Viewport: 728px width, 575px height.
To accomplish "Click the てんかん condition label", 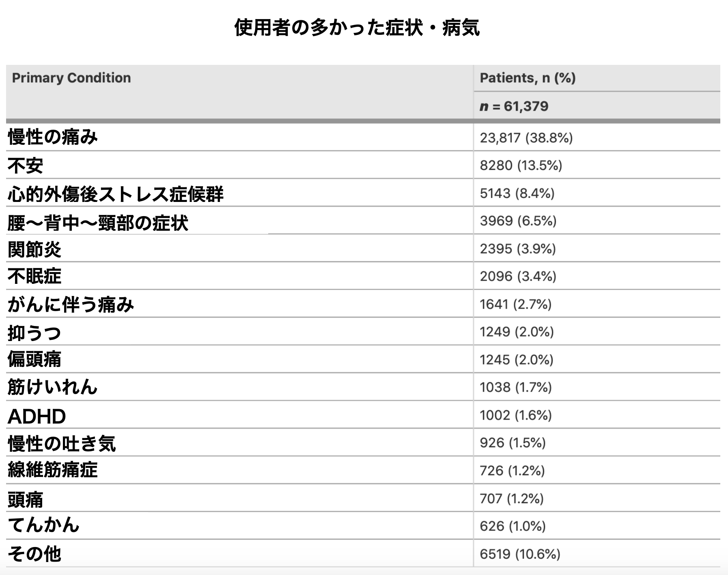I will click(44, 525).
